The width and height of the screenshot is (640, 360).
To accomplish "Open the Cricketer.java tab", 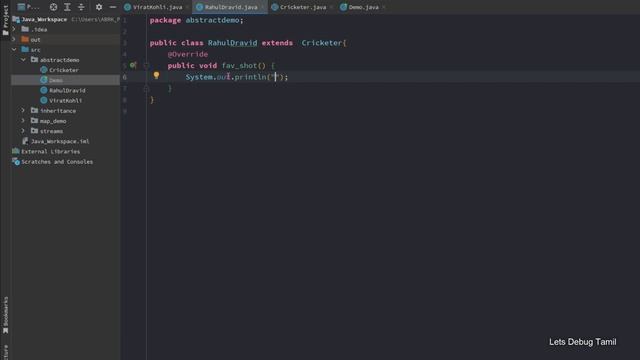I will tap(303, 7).
